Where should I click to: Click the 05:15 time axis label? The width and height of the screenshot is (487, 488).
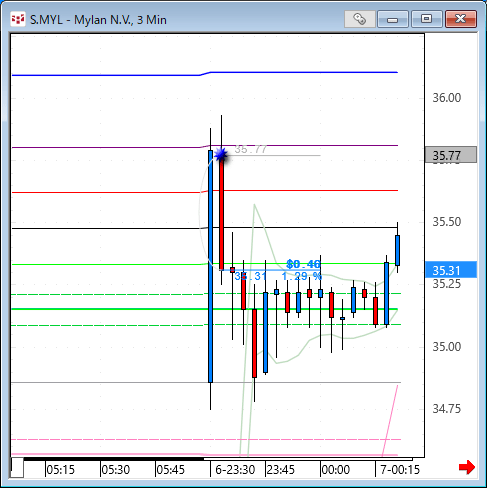(61, 470)
